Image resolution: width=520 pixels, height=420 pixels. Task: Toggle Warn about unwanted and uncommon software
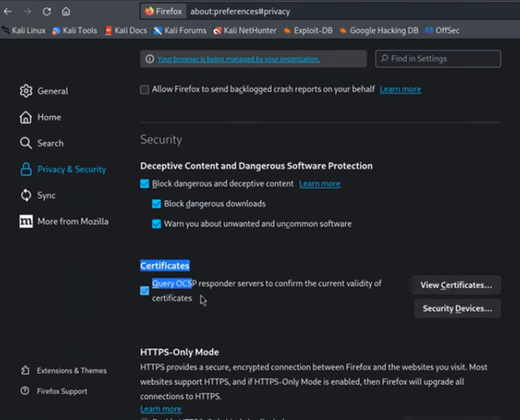coord(156,224)
